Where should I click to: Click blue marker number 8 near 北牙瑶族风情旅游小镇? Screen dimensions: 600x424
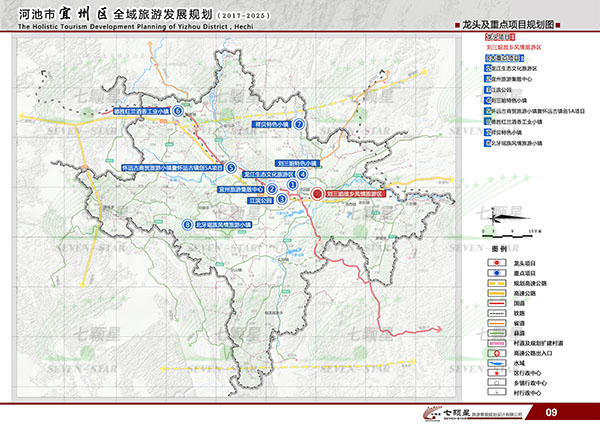pyautogui.click(x=188, y=225)
